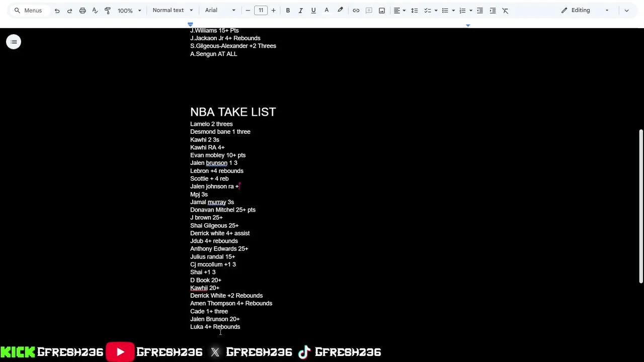Open the highlight color picker
Image resolution: width=644 pixels, height=362 pixels.
pos(340,10)
